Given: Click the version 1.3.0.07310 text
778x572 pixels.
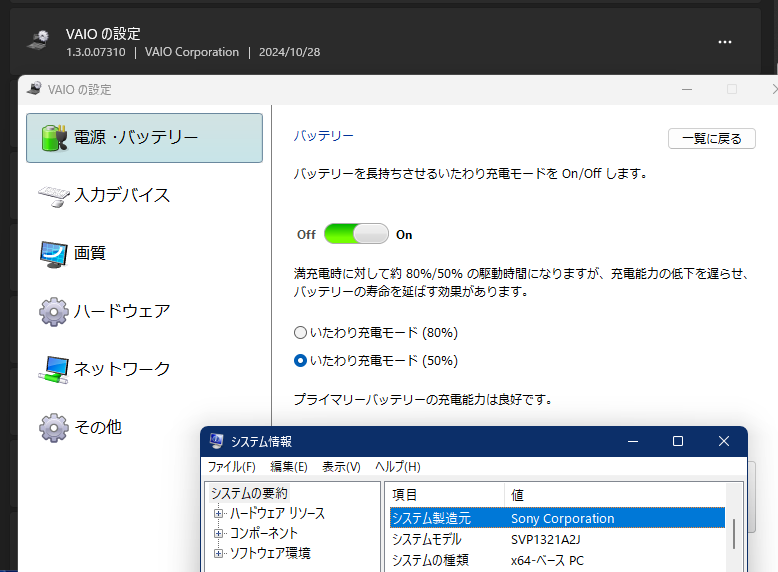Looking at the screenshot, I should point(96,52).
